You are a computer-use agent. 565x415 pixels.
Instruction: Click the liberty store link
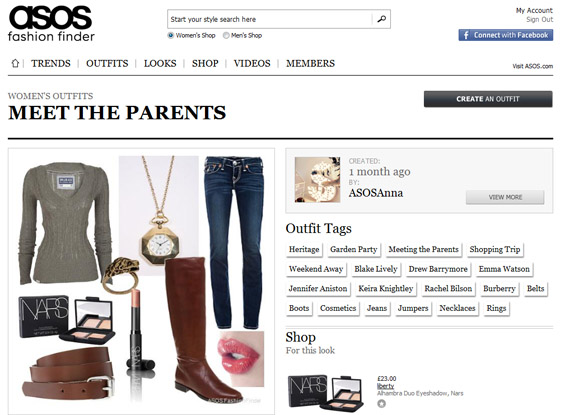click(385, 386)
